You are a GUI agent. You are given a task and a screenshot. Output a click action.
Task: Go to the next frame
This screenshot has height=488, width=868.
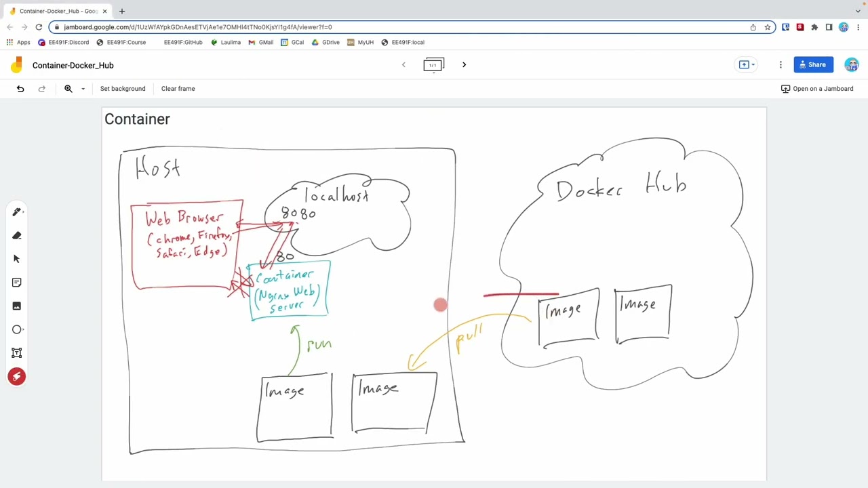tap(464, 65)
